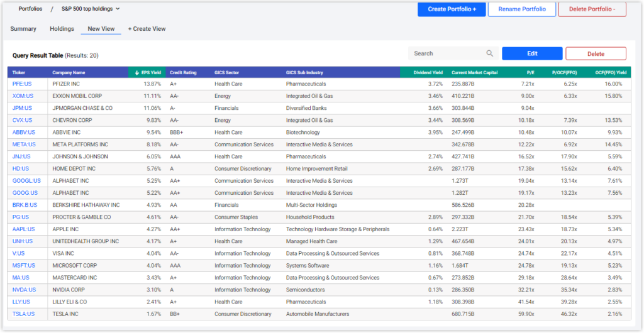Sort by the Company Name column header
Image resolution: width=644 pixels, height=333 pixels.
[x=69, y=73]
